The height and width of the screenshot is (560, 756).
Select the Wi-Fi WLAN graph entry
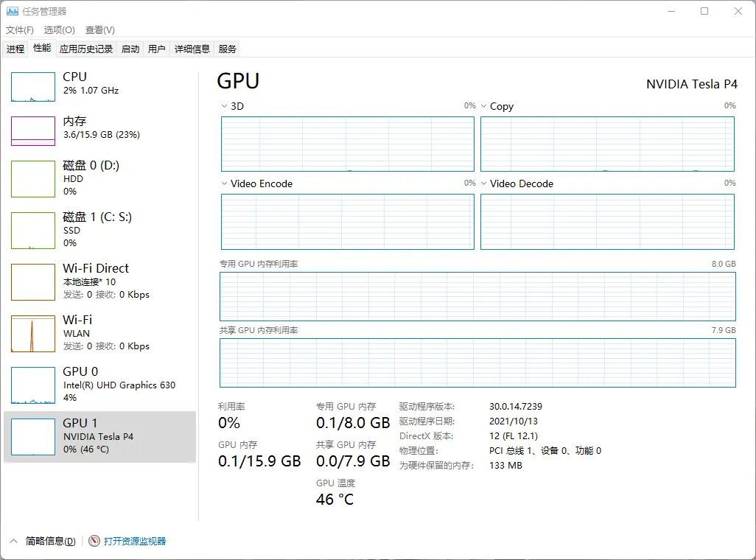point(33,334)
